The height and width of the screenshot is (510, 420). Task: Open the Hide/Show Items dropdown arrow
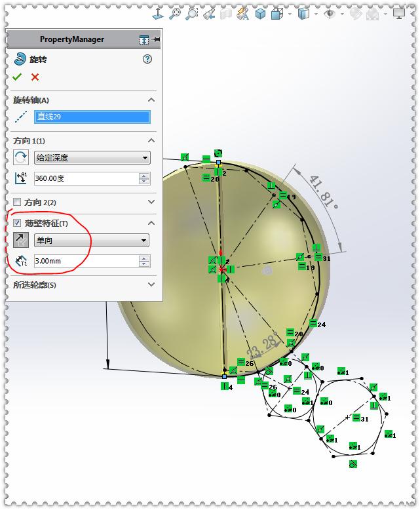316,14
